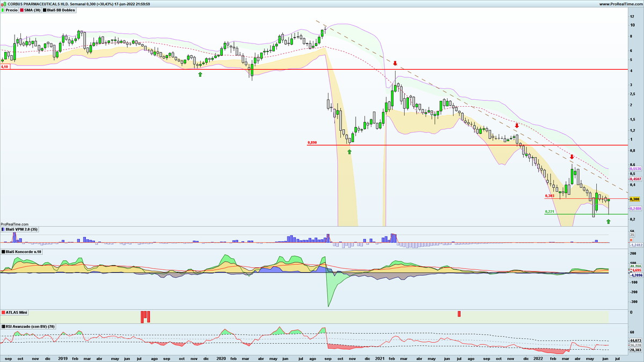This screenshot has width=644, height=362.
Task: Click the 44,073 RSI value tag
Action: pos(635,340)
